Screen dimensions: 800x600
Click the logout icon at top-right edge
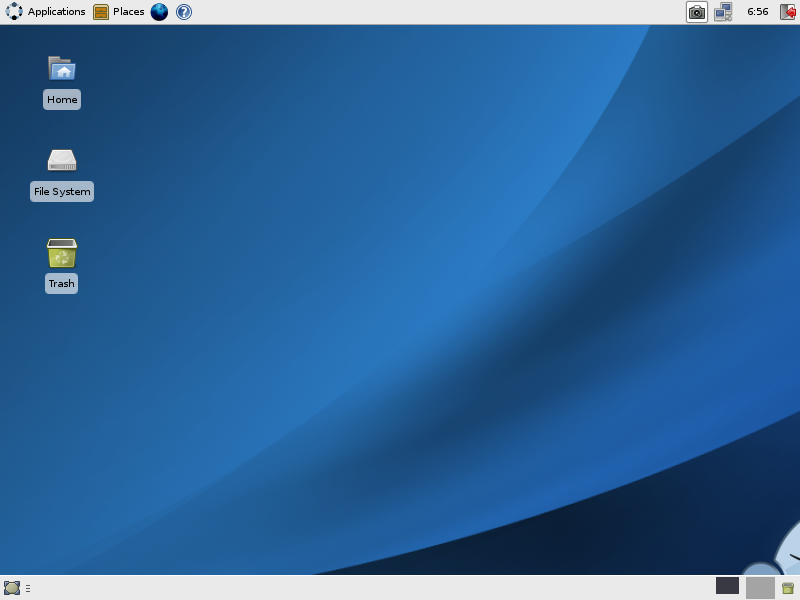point(790,12)
